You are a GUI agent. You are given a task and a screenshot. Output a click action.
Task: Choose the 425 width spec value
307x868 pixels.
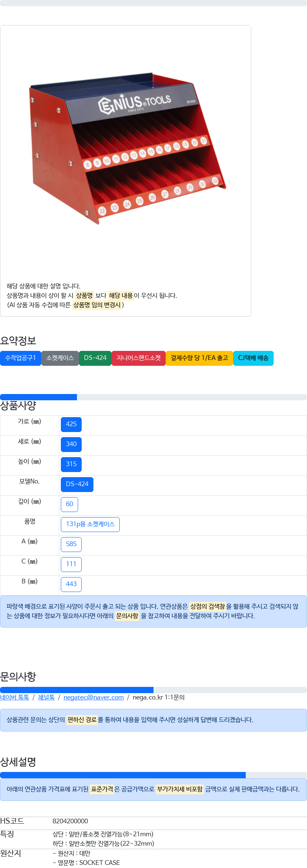point(71,424)
